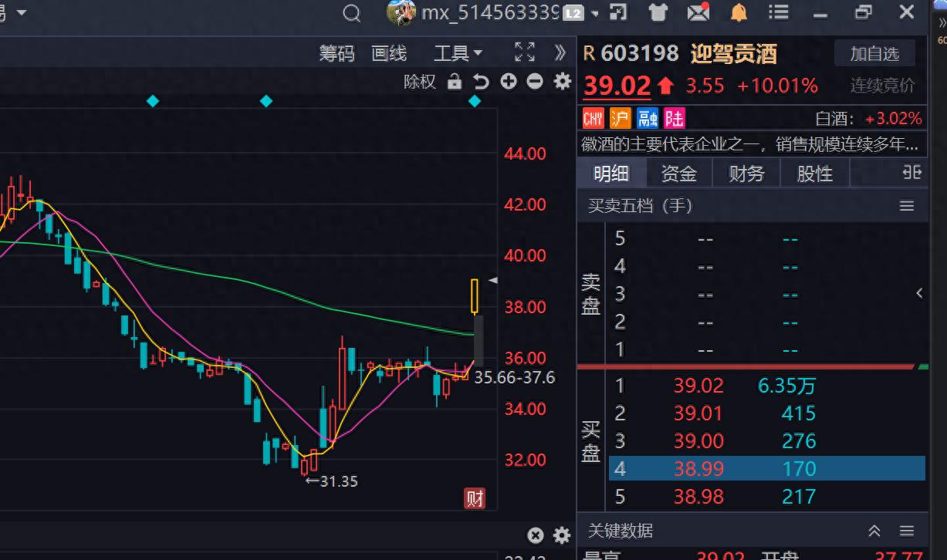Toggle 除权 ex-rights adjustment
The image size is (947, 560).
[x=420, y=82]
